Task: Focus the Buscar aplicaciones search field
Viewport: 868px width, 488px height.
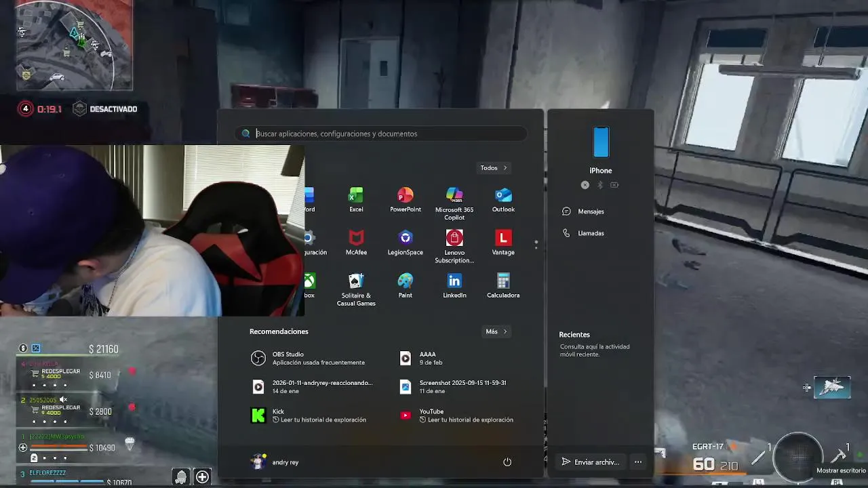Action: 381,134
